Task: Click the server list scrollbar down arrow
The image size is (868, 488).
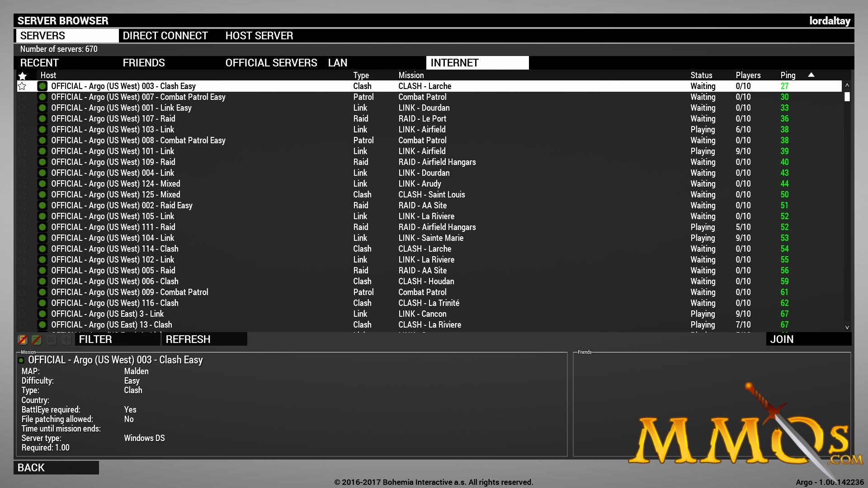Action: click(x=847, y=327)
